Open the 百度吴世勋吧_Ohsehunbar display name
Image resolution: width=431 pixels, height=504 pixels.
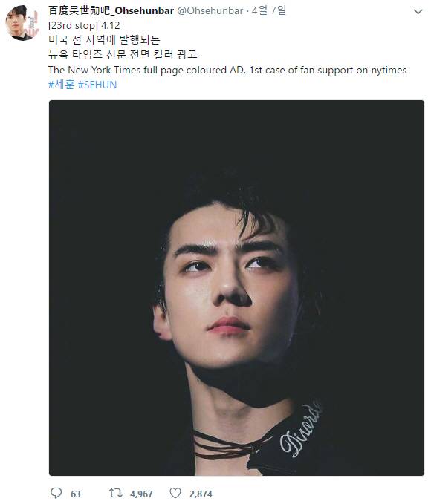[111, 10]
